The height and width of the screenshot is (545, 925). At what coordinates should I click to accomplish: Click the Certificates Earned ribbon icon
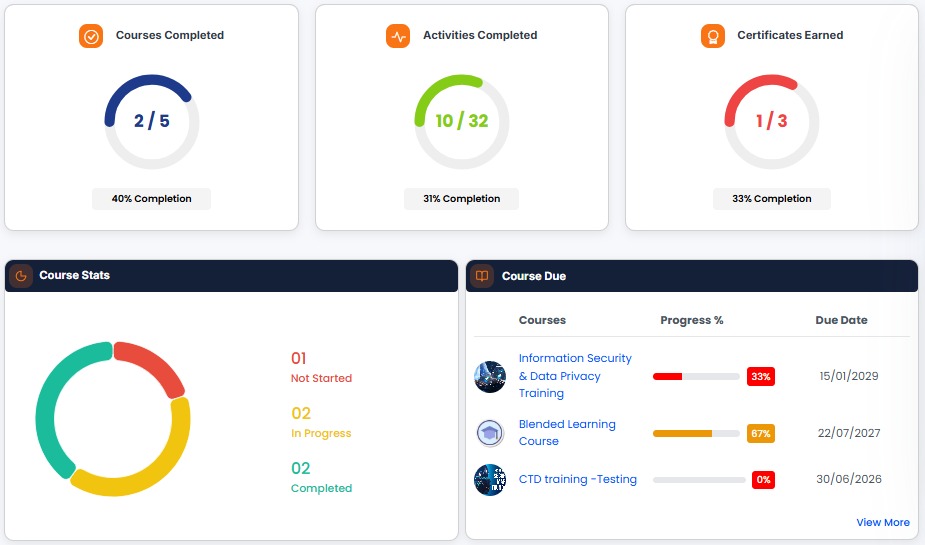(x=713, y=37)
